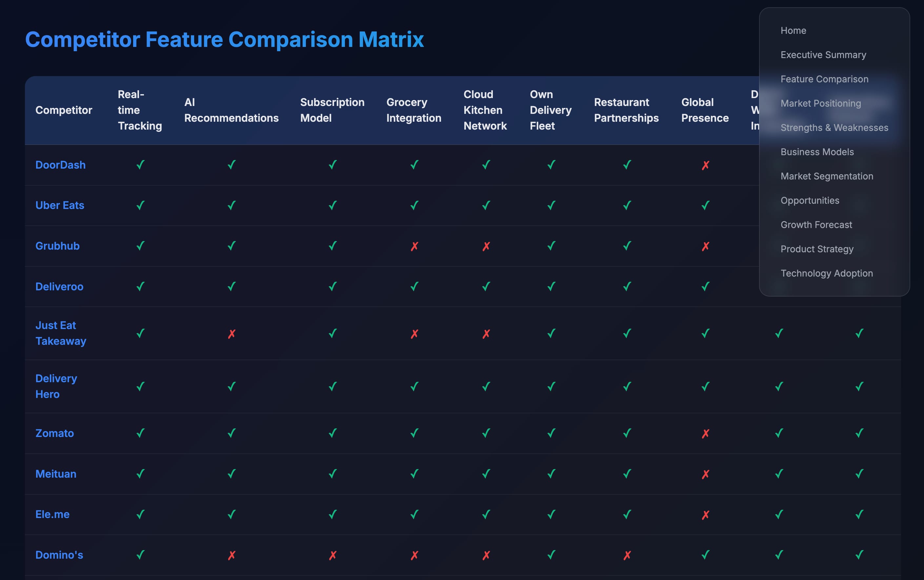924x580 pixels.
Task: Select the Zomato row label
Action: click(54, 433)
